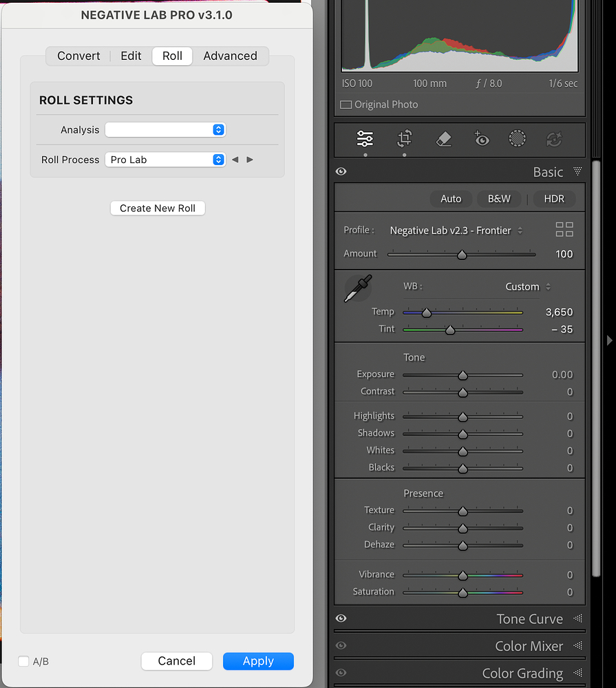Open the WB Custom preset selector
Screen dimensions: 616x688
point(527,287)
